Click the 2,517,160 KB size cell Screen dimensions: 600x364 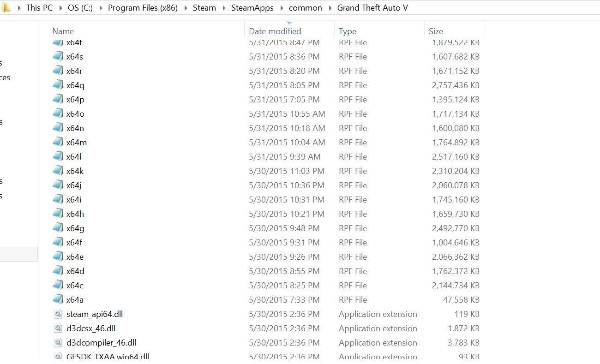pyautogui.click(x=456, y=157)
